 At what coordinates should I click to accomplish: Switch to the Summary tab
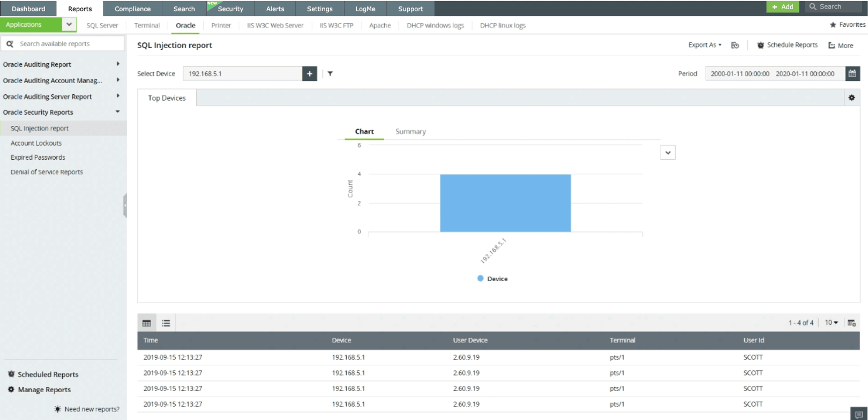(410, 132)
